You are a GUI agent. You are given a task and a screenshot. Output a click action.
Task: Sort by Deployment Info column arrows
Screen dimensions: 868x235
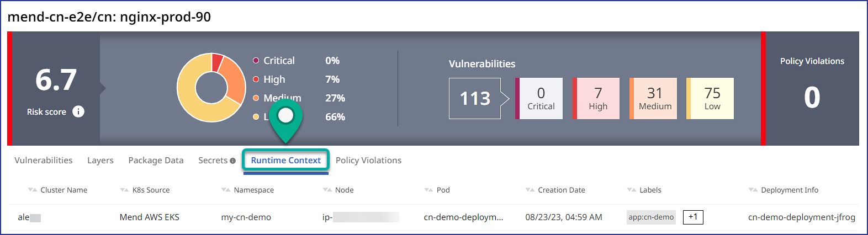coord(753,190)
